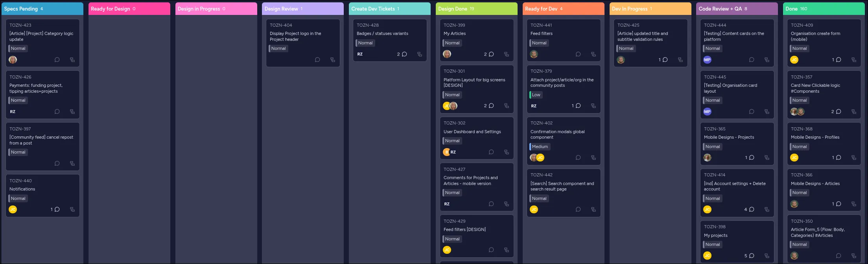
Task: Open Normal priority tag on TOZN-398 My projects
Action: coord(712,244)
